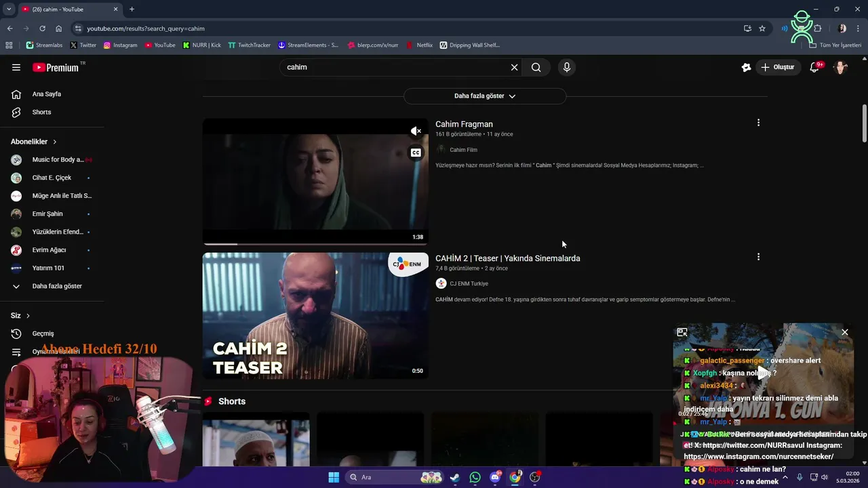Open the Twitter bookmark
Viewport: 868px width, 488px height.
[x=83, y=45]
